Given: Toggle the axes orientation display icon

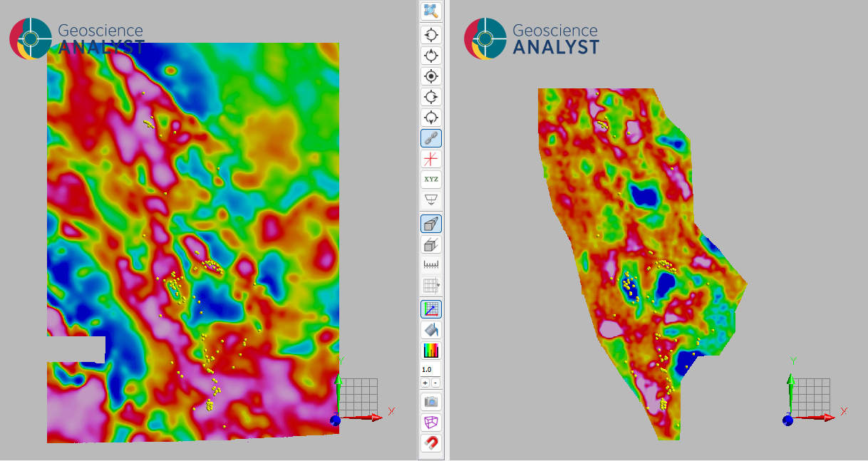Looking at the screenshot, I should tap(431, 309).
